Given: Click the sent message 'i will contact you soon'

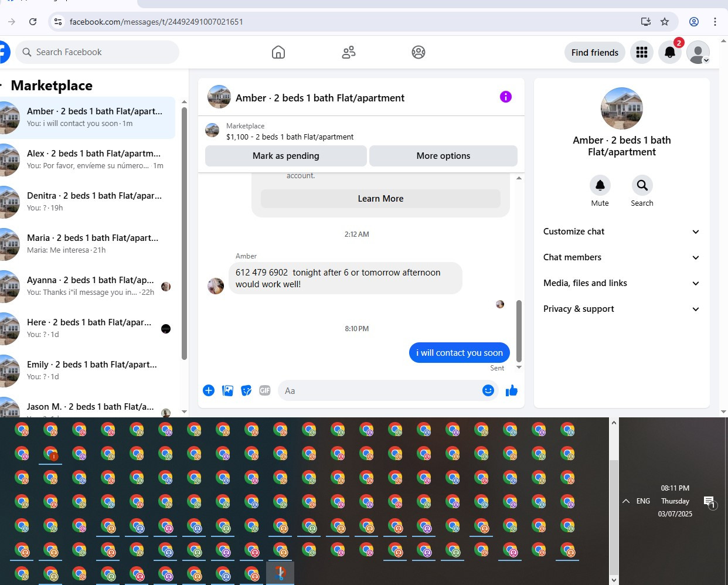Looking at the screenshot, I should (x=460, y=353).
